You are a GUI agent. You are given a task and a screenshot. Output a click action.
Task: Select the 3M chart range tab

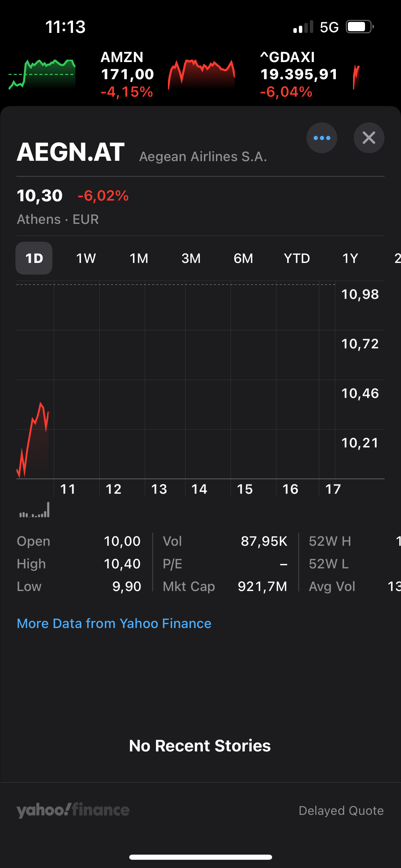click(191, 258)
